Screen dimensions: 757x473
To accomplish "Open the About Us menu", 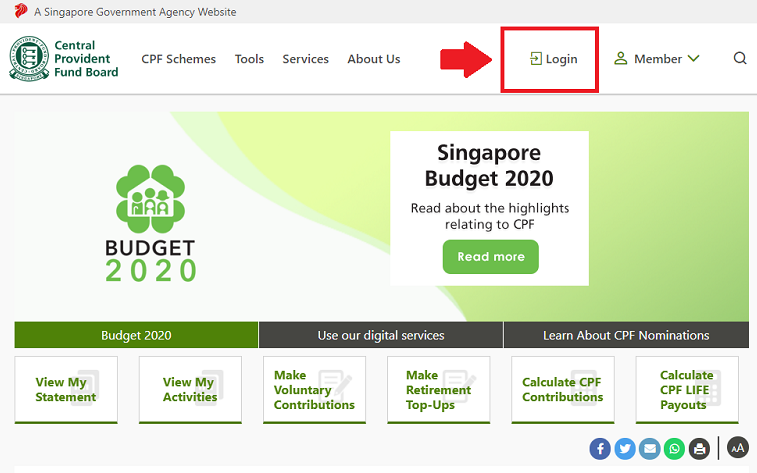I will tap(374, 59).
